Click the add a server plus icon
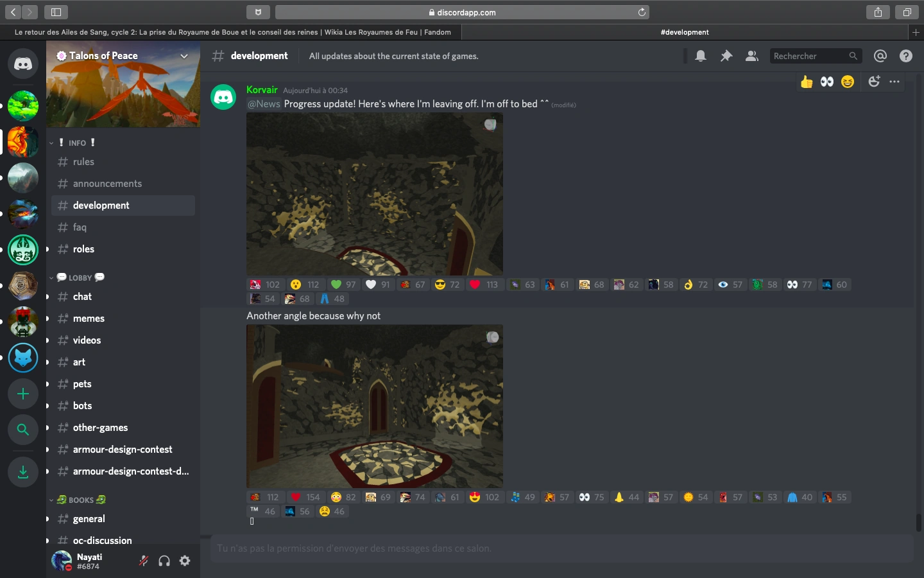 23,394
